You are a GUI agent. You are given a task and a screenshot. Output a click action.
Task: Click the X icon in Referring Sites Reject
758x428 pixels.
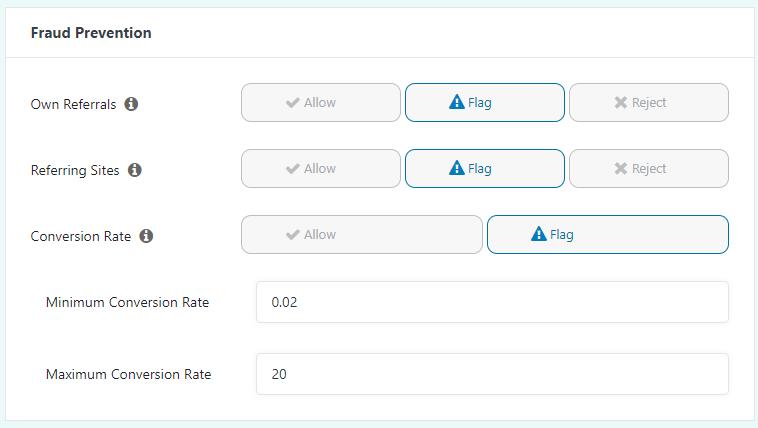(x=621, y=168)
